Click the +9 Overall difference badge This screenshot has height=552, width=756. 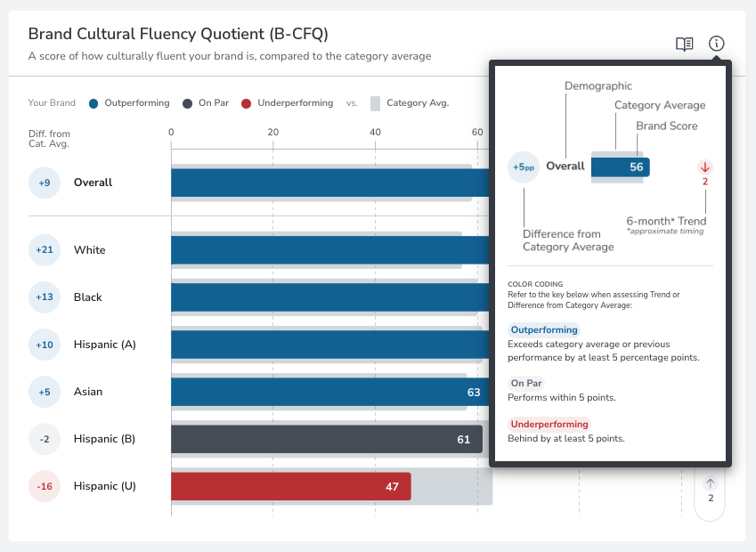coord(45,183)
